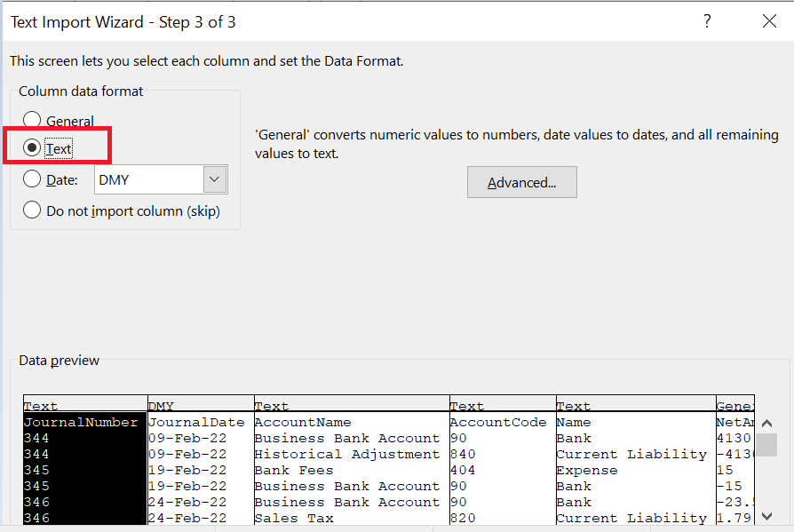
Task: Click the Historical Adjustment cell
Action: [347, 454]
